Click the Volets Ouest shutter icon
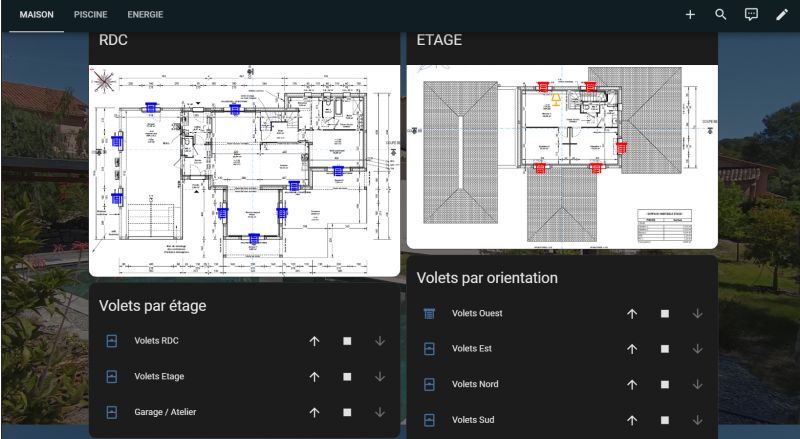This screenshot has height=439, width=800. (x=429, y=314)
